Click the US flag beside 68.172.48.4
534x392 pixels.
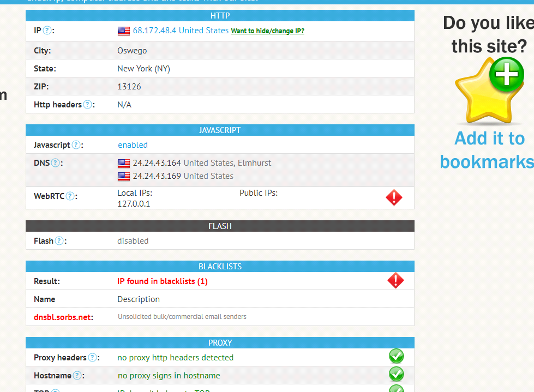tap(124, 31)
